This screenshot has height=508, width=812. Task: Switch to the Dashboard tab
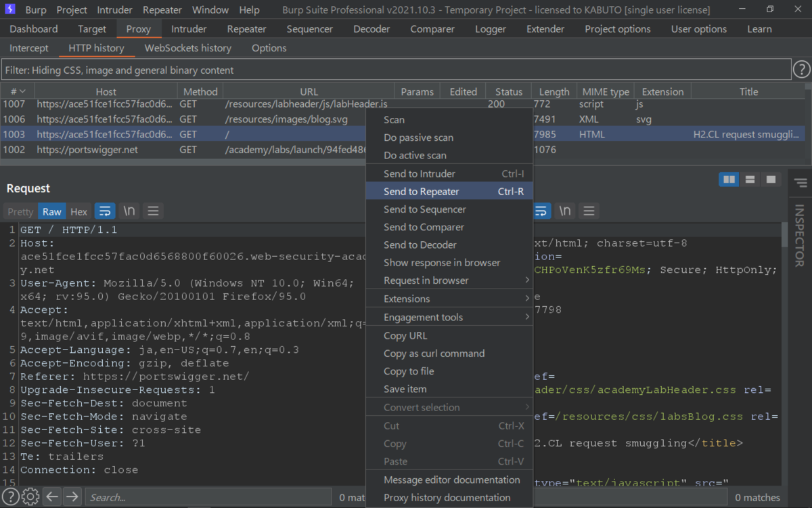34,29
